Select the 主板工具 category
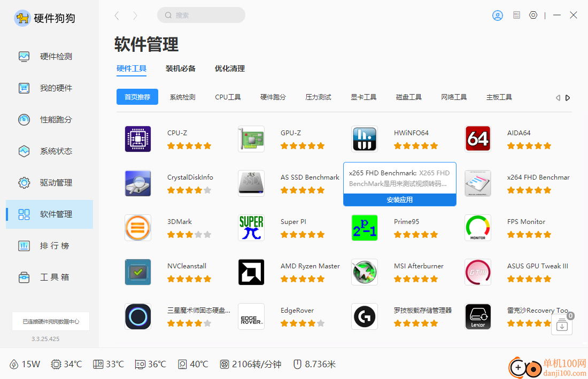Image resolution: width=588 pixels, height=379 pixels. [x=499, y=97]
